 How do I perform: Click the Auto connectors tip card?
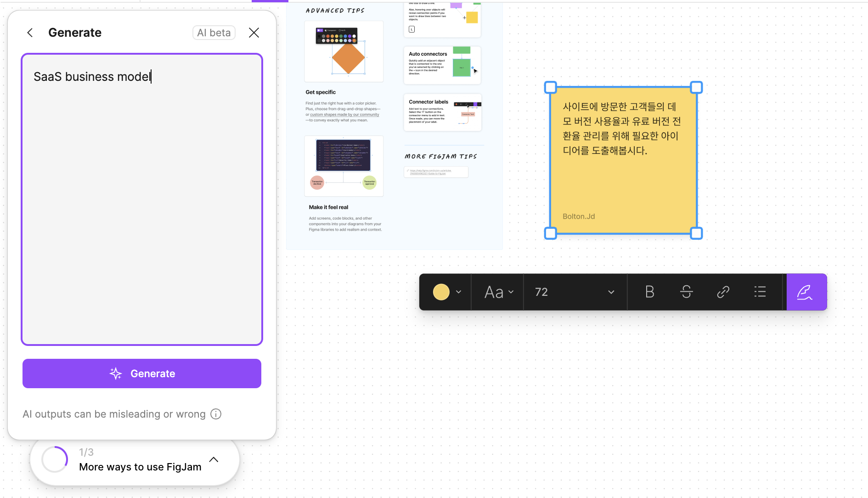(442, 65)
